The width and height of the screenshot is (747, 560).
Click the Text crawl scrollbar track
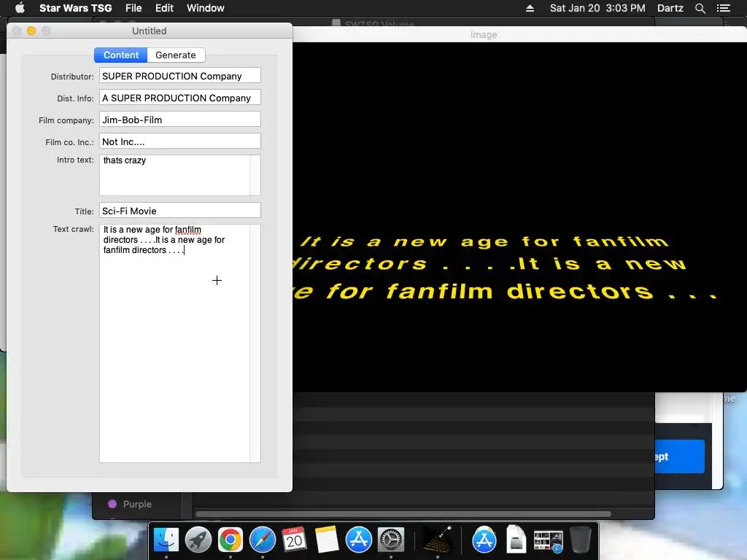tap(255, 343)
